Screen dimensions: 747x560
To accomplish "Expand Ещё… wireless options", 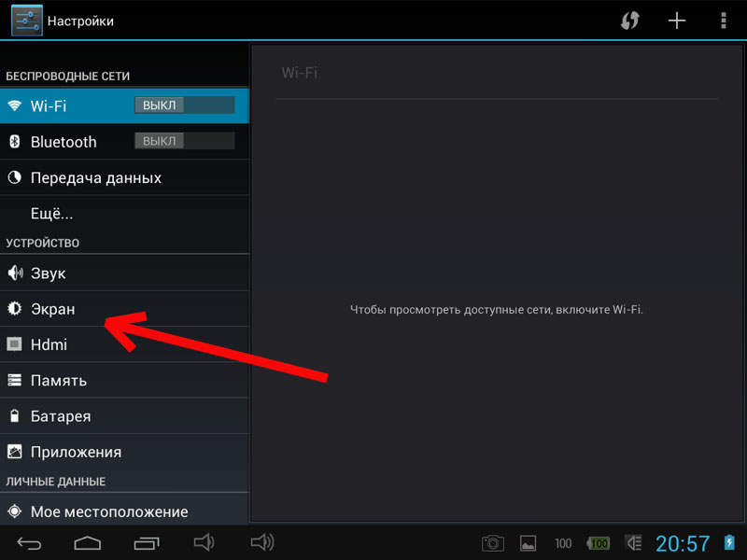I will tap(51, 214).
